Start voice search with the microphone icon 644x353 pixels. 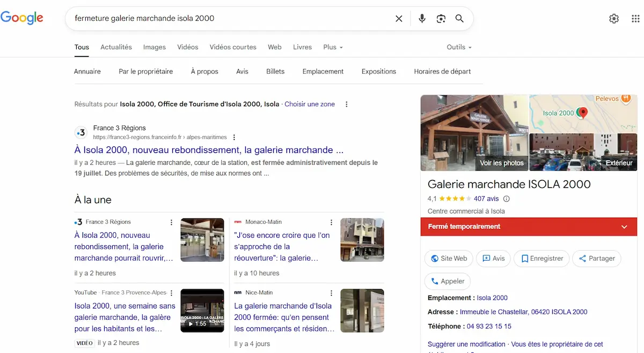pos(422,19)
